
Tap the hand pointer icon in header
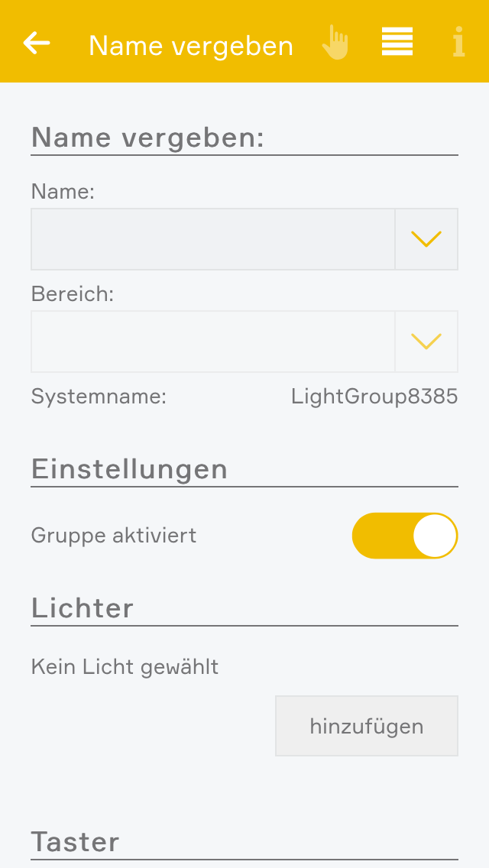(335, 43)
